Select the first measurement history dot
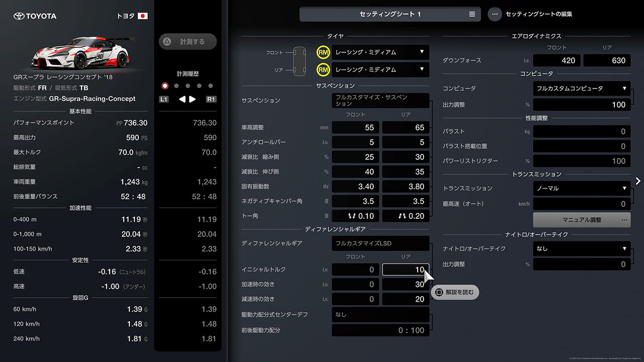 (x=165, y=86)
